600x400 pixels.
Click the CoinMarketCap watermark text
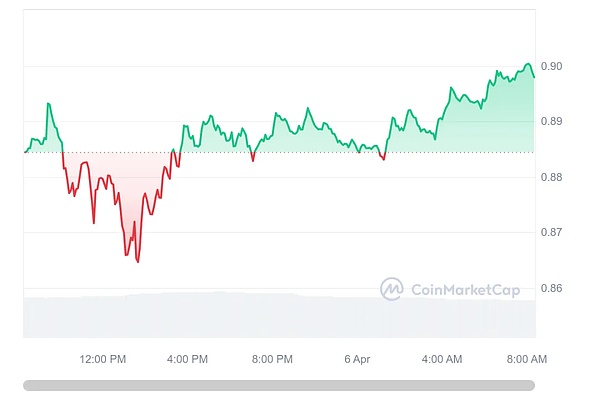coord(465,290)
